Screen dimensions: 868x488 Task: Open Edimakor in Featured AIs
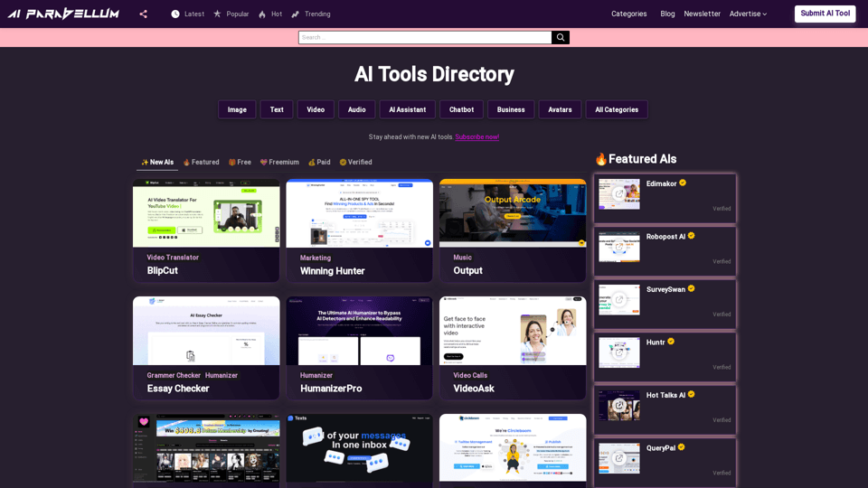pyautogui.click(x=661, y=183)
